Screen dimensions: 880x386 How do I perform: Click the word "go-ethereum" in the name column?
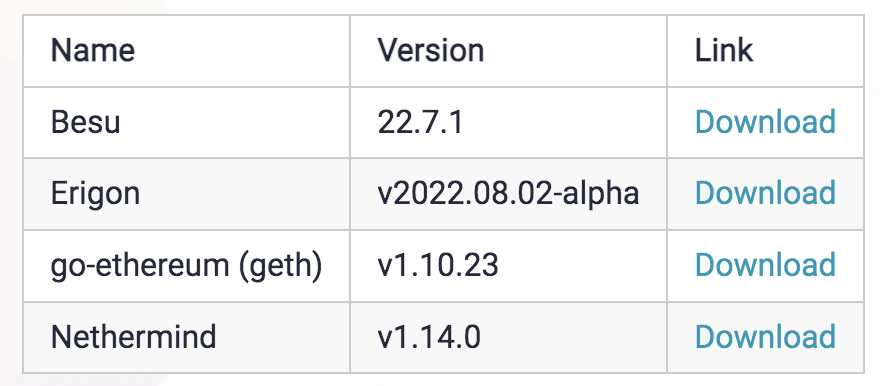[140, 265]
